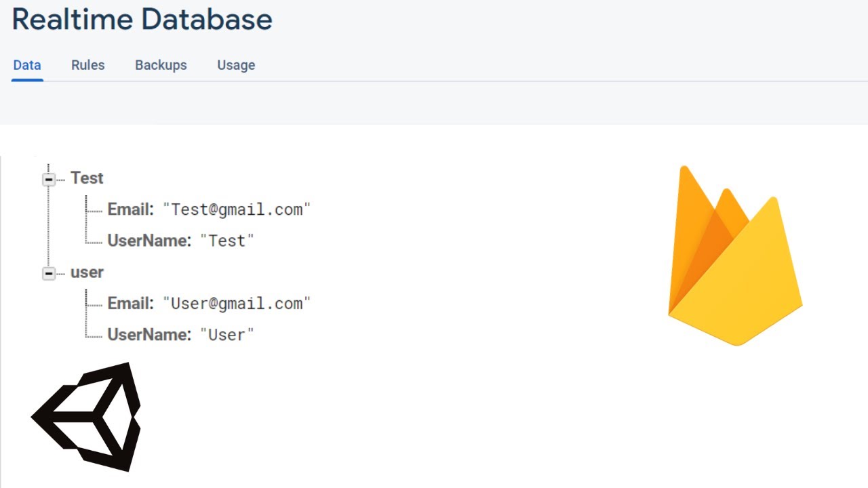Select the user tree node label
Image resolution: width=868 pixels, height=488 pixels.
pos(87,272)
